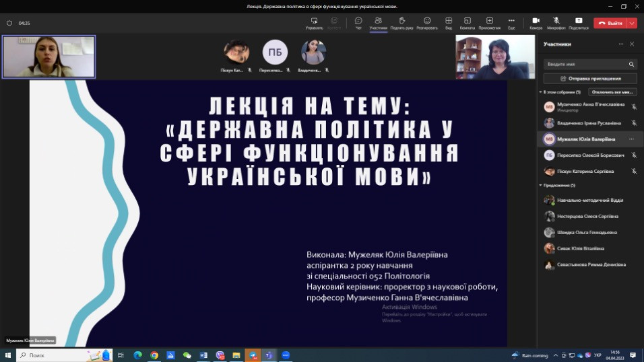Open the dropdown arrow next to Выйти
This screenshot has height=362, width=644.
(x=632, y=23)
